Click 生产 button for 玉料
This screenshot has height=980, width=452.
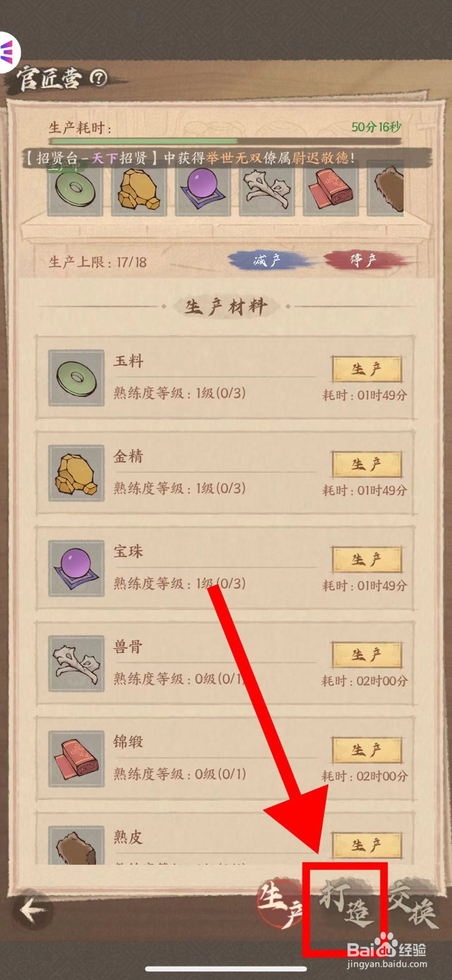click(367, 369)
